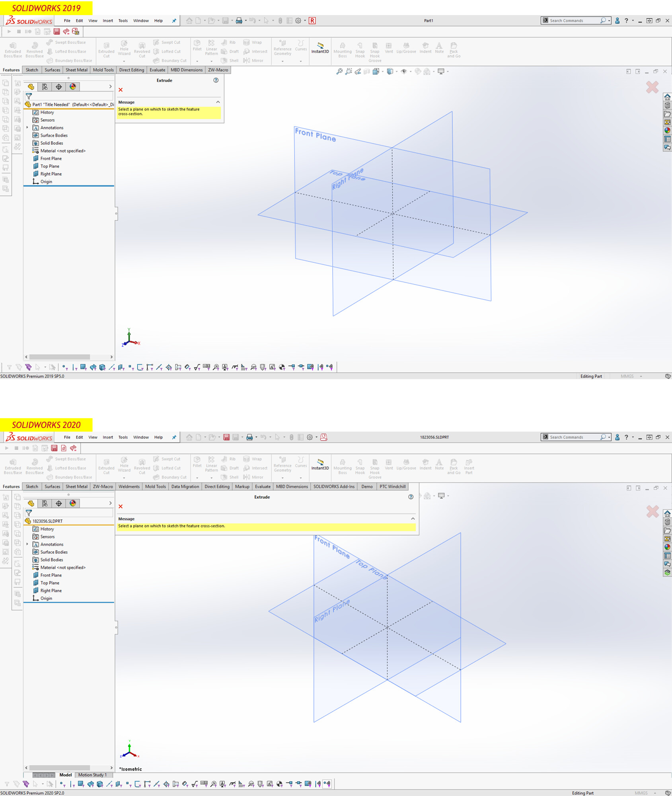The width and height of the screenshot is (672, 796).
Task: Open Design Library in 2019 task pane
Action: tap(667, 105)
